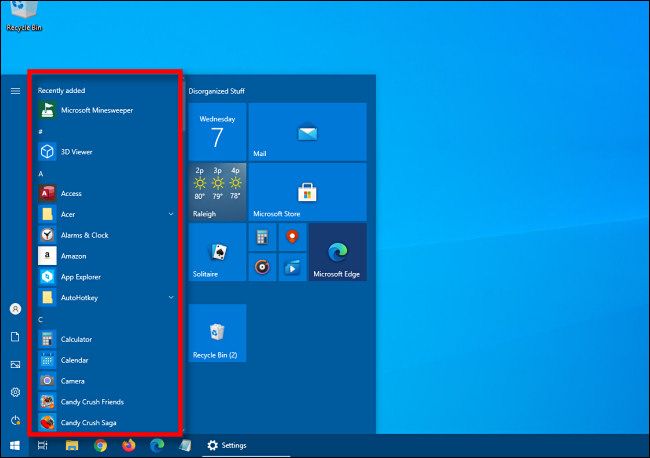
Task: Select the Recycle Bin desktop icon
Action: point(24,16)
